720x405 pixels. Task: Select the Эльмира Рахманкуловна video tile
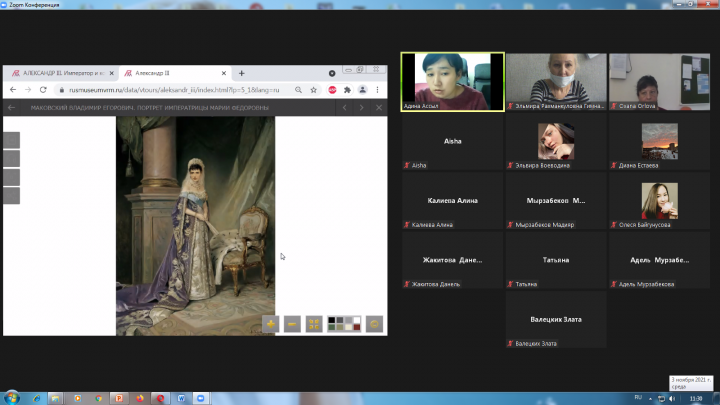[x=556, y=82]
